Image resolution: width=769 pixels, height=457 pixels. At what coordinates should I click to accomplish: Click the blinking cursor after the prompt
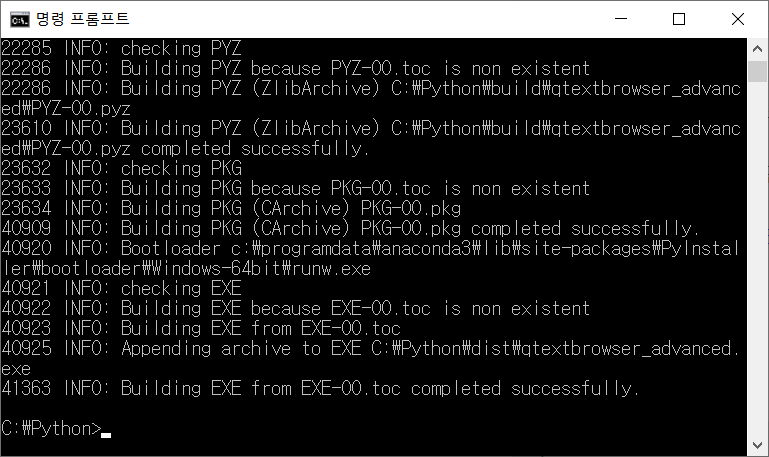[x=106, y=435]
